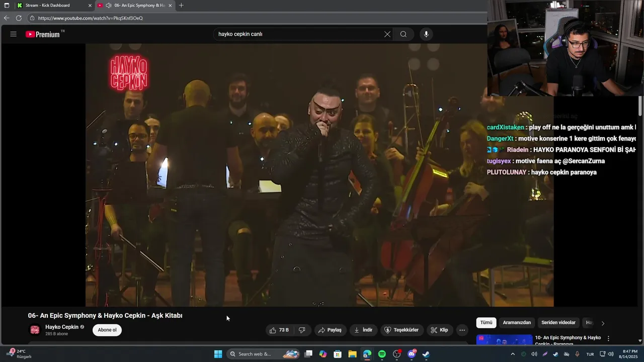
Task: Click chat message from PLUTOLUNAY
Action: click(542, 172)
